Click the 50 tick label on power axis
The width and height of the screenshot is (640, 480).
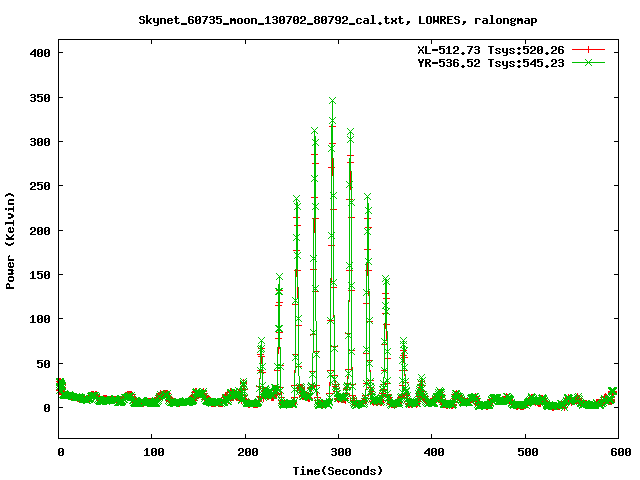tap(43, 364)
